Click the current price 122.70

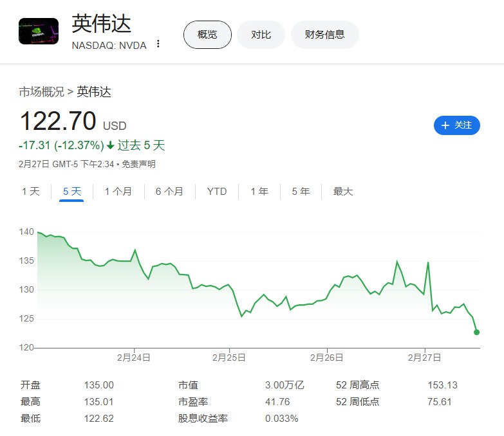coord(58,121)
